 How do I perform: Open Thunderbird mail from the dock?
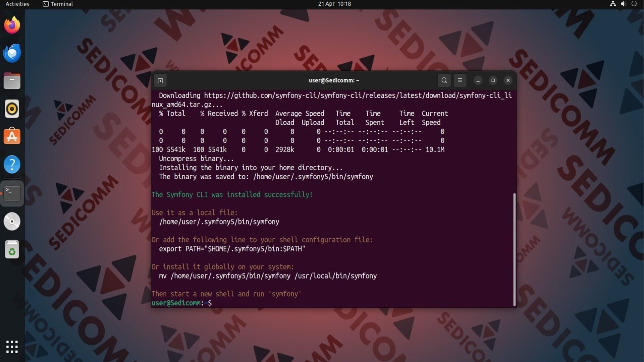(12, 53)
